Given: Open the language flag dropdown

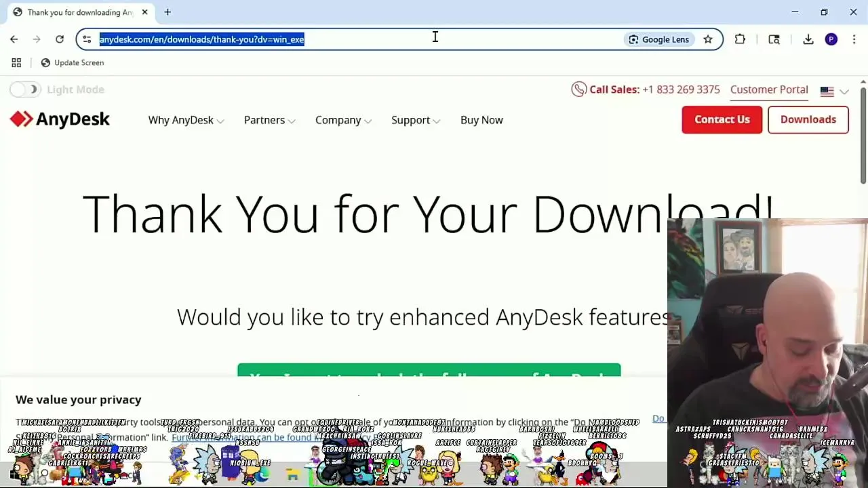Looking at the screenshot, I should click(x=835, y=91).
